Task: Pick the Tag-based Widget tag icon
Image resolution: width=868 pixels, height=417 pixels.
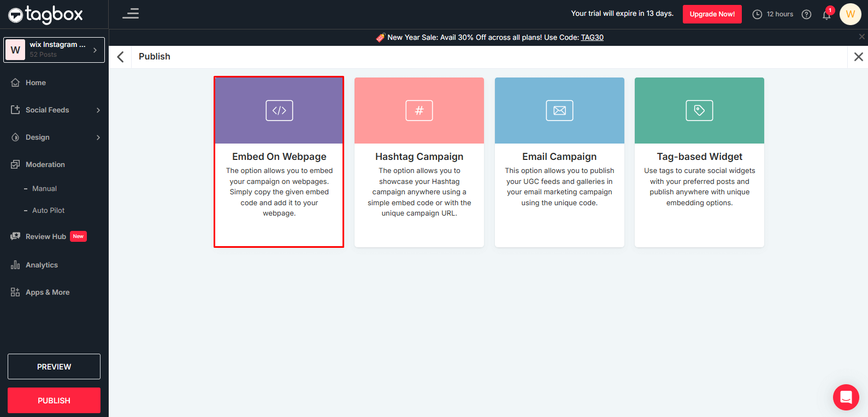Action: (x=699, y=110)
